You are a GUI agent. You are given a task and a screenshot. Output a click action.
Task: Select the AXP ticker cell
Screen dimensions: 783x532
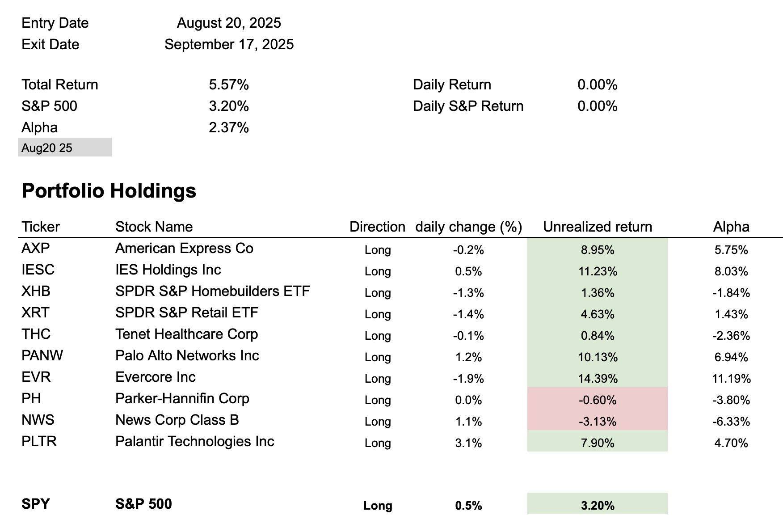[36, 248]
